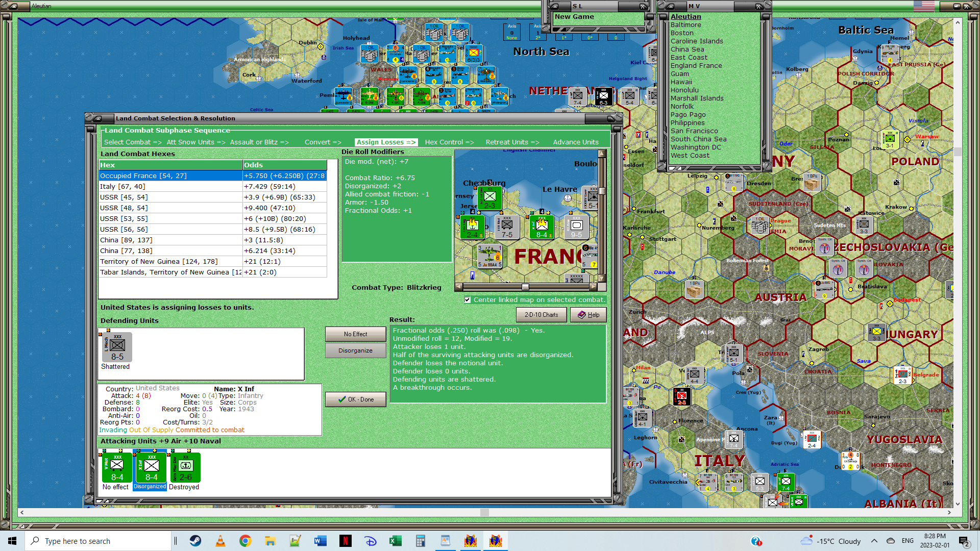Click the gray 7-5 German unit in mini-map
The width and height of the screenshot is (980, 551).
(507, 227)
